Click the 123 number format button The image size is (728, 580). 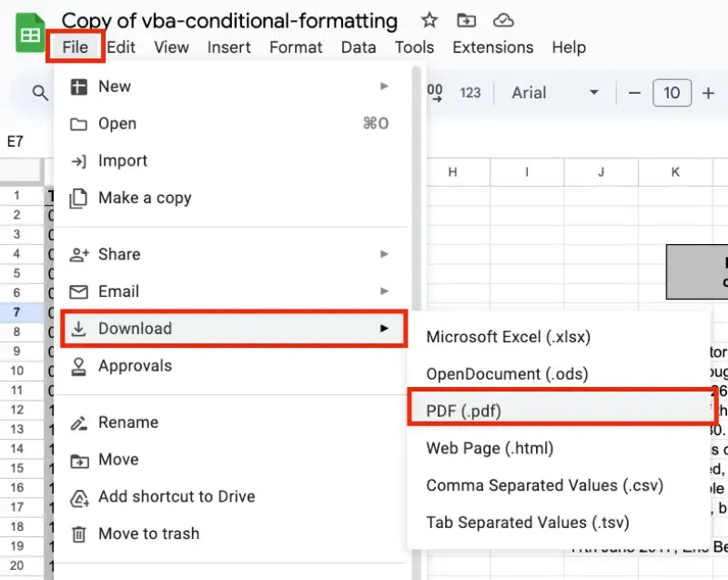coord(470,92)
